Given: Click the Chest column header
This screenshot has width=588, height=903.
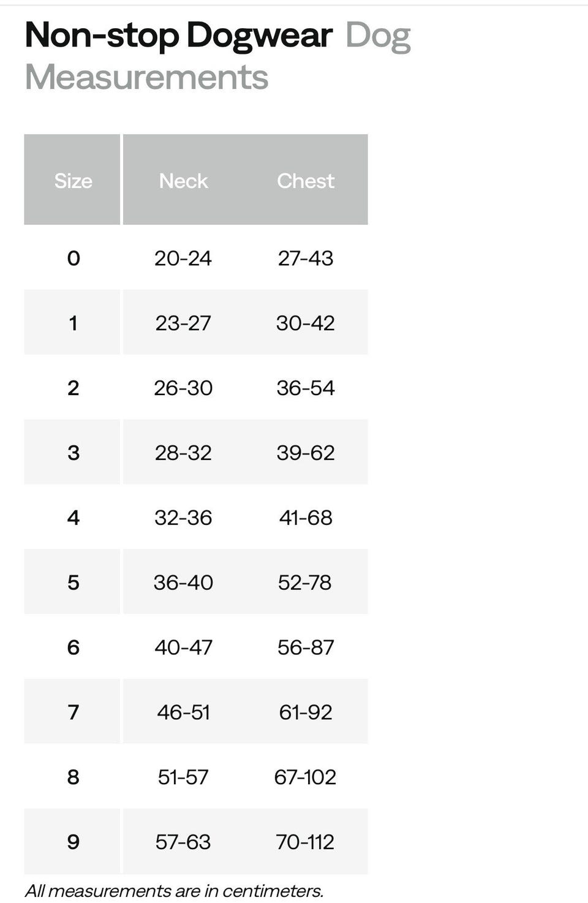Looking at the screenshot, I should [306, 181].
